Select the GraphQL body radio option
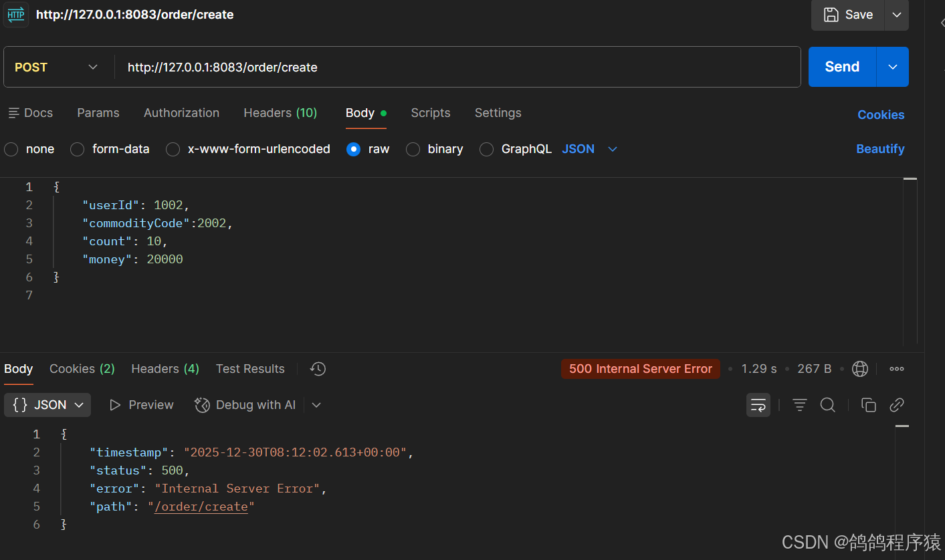945x560 pixels. [x=487, y=149]
